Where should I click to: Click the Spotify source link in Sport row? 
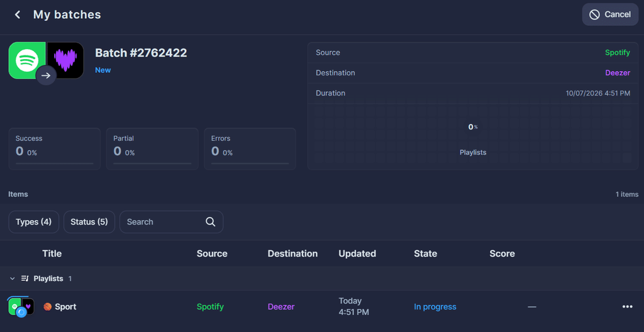[210, 306]
